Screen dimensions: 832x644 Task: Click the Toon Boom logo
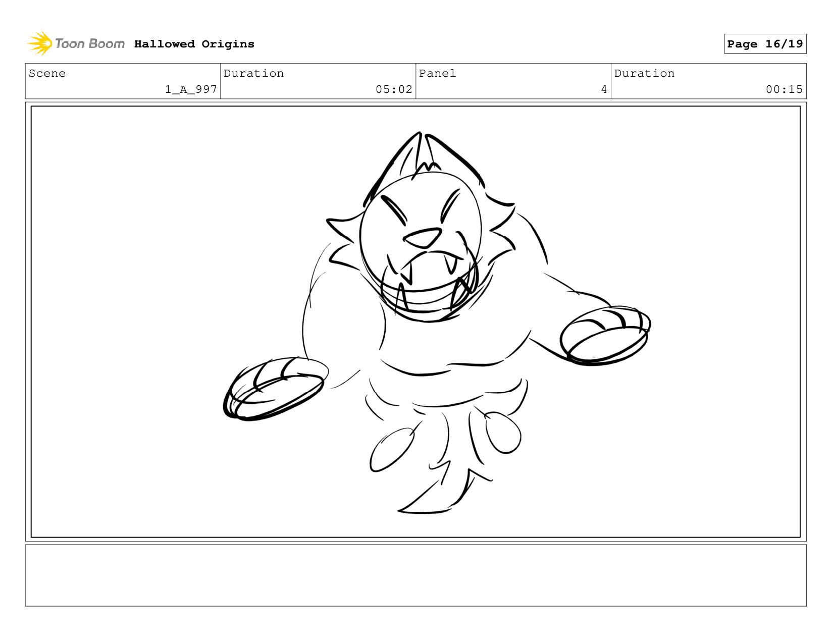(76, 43)
